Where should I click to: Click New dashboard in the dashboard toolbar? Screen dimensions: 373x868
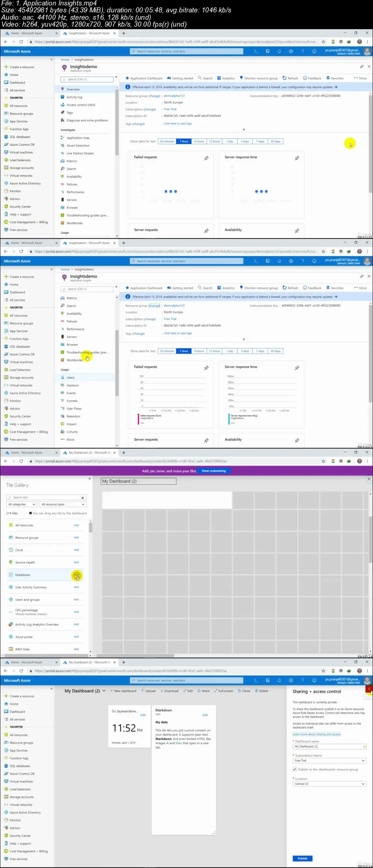(x=123, y=691)
